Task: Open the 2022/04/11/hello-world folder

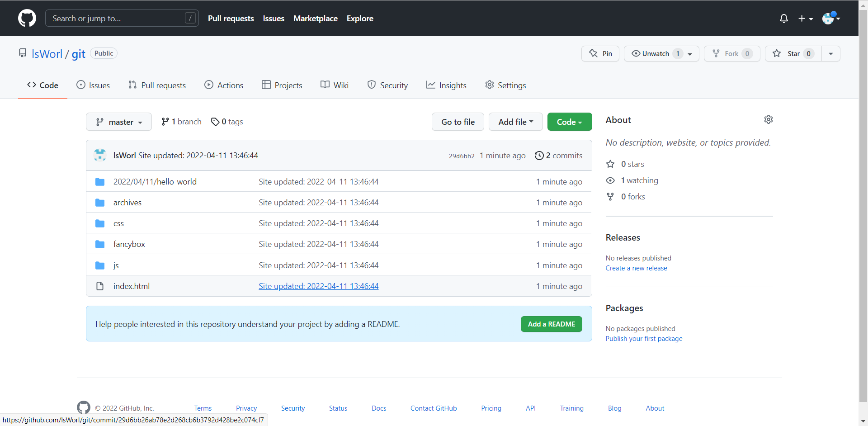Action: point(155,181)
